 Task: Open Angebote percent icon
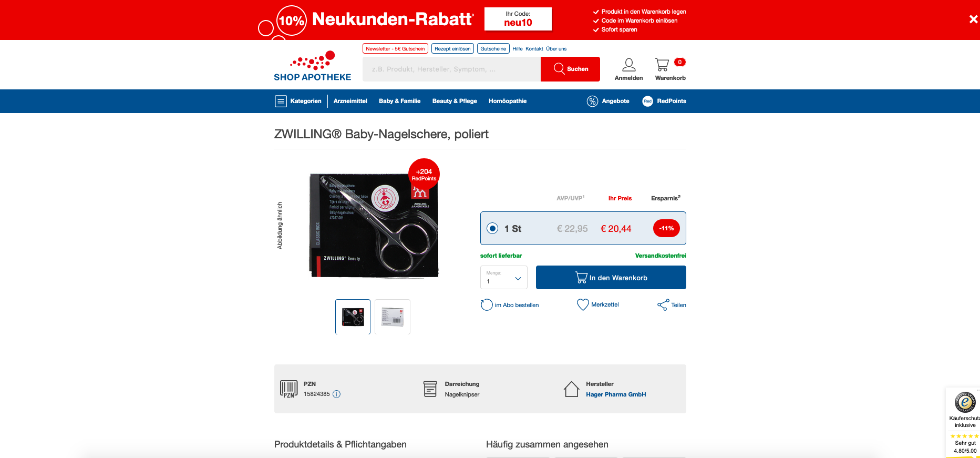click(x=592, y=101)
